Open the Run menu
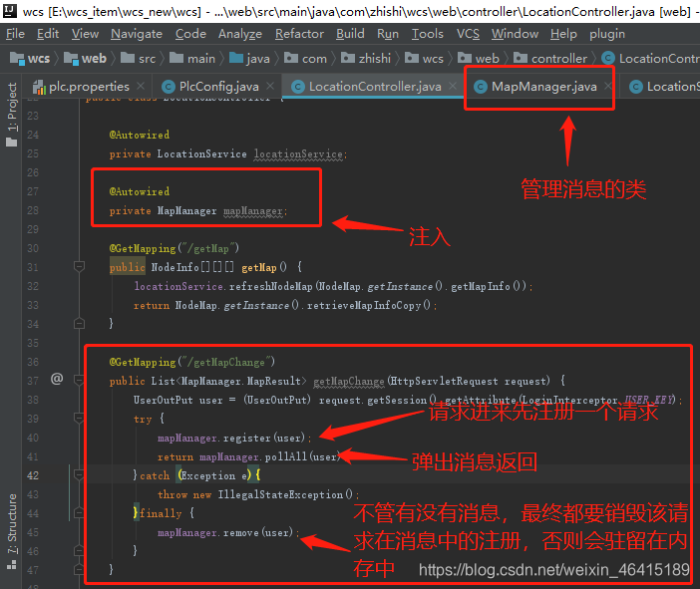This screenshot has height=589, width=700. point(388,34)
